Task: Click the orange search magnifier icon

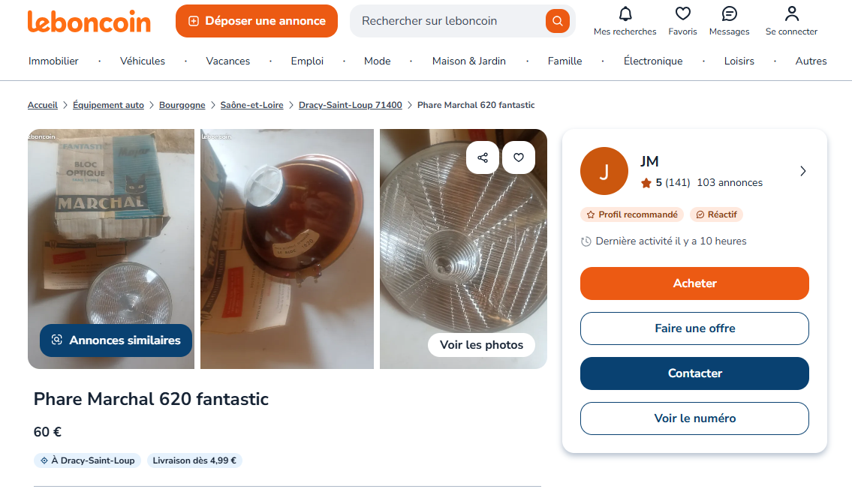Action: (557, 21)
